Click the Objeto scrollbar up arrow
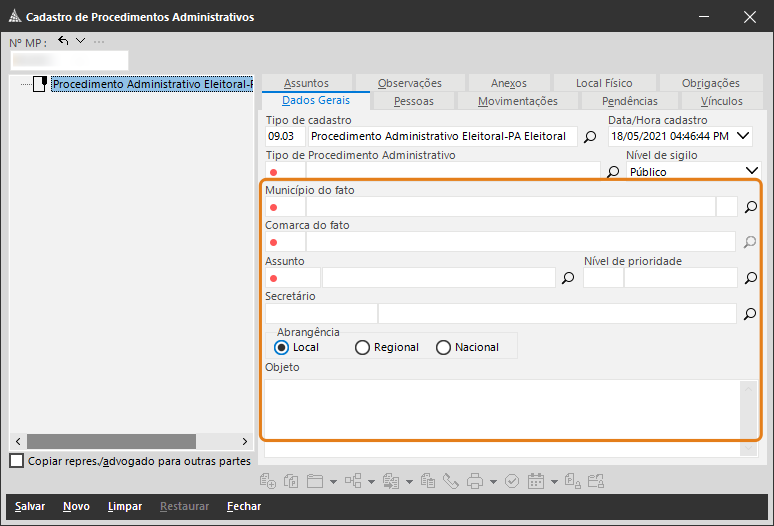This screenshot has height=526, width=774. click(749, 389)
